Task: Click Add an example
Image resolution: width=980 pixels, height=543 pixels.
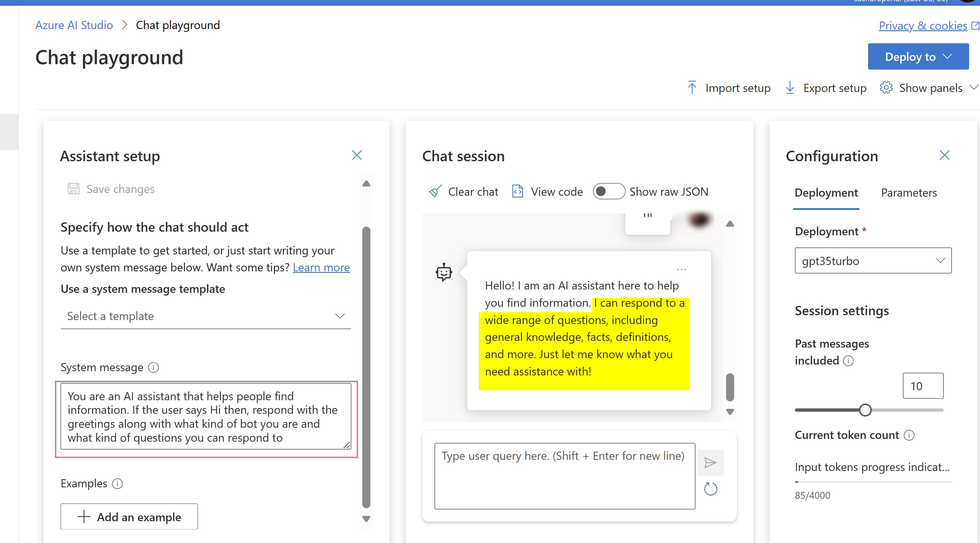Action: pyautogui.click(x=129, y=517)
